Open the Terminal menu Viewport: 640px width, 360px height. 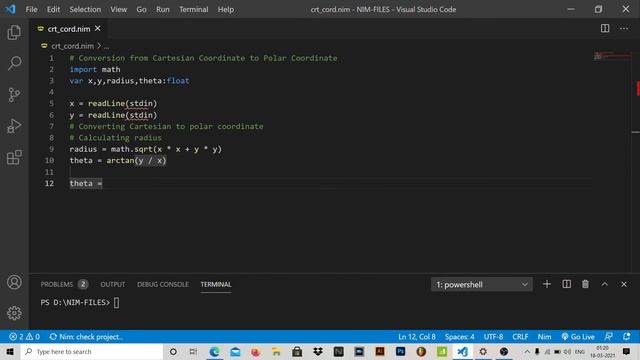193,9
